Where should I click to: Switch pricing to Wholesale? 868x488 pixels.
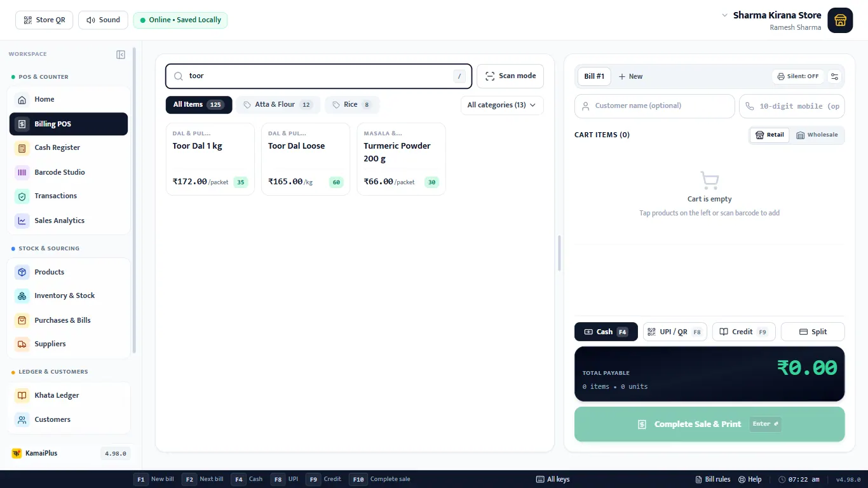pyautogui.click(x=817, y=135)
